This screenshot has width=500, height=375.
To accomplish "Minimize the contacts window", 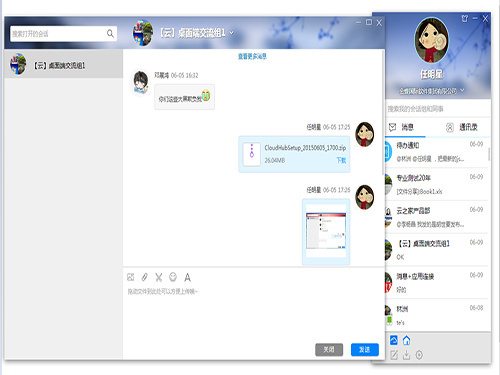I will tap(475, 19).
